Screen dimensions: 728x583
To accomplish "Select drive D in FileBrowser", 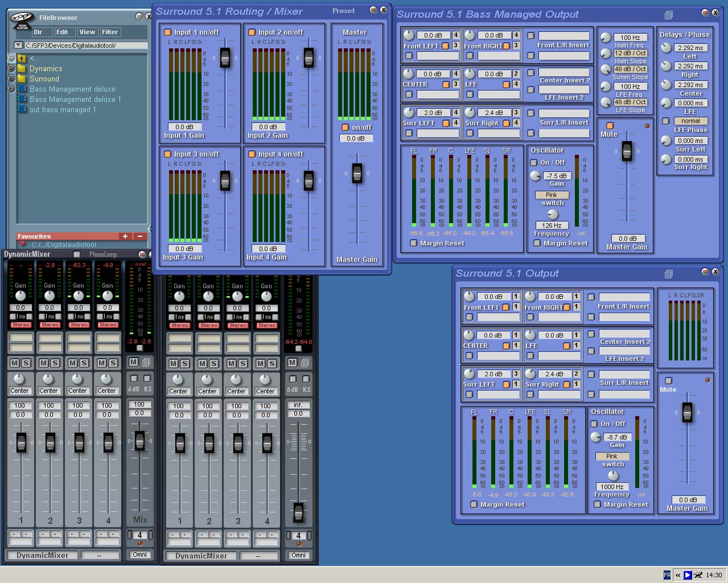I will click(11, 68).
